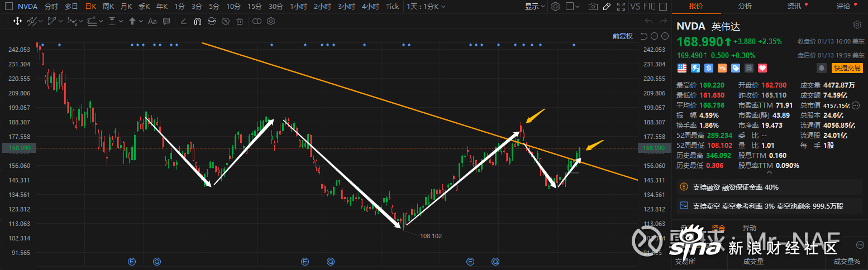Image resolution: width=868 pixels, height=270 pixels.
Task: Open the 显示 display dropdown
Action: [x=535, y=7]
